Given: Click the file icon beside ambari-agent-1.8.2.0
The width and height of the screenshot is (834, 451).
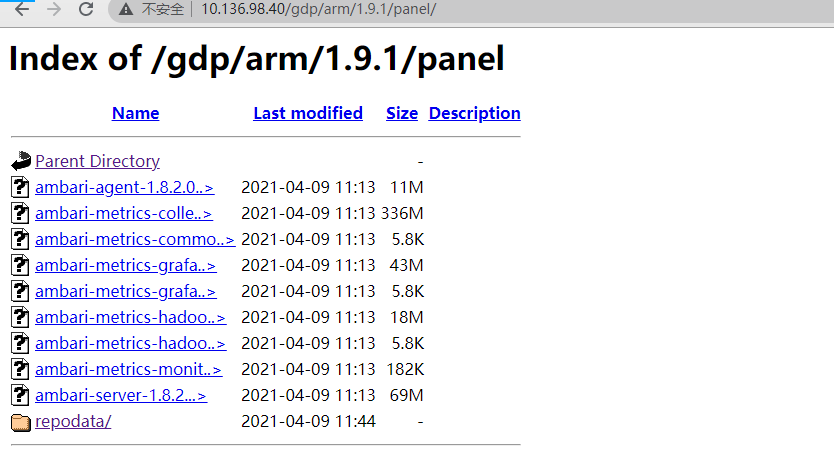Looking at the screenshot, I should pyautogui.click(x=20, y=187).
